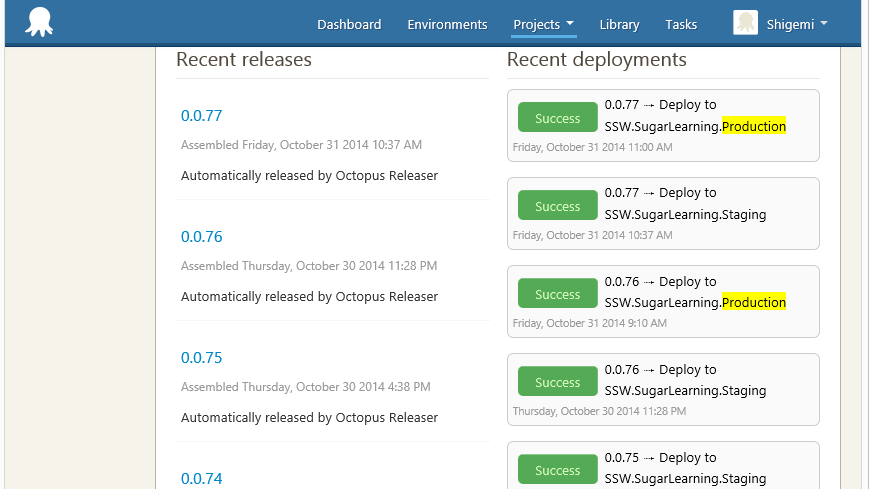Viewport: 869px width, 489px height.
Task: Click 'Assembled Thursday, October 30 2014 11:28 PM' text
Action: pyautogui.click(x=309, y=266)
